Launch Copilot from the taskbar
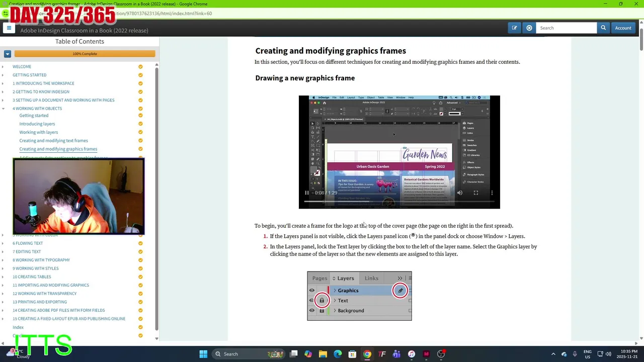 point(308,354)
